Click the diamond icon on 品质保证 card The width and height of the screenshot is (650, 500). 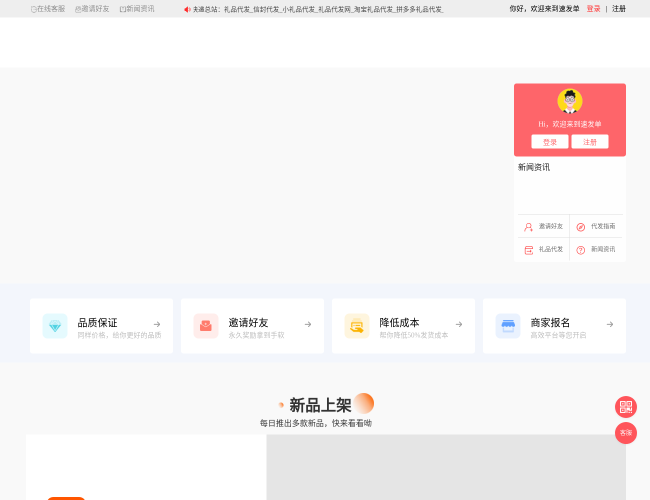coord(55,326)
